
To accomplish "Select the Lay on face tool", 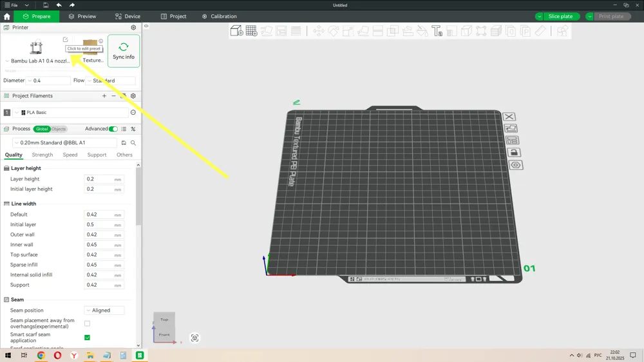I will [x=363, y=31].
